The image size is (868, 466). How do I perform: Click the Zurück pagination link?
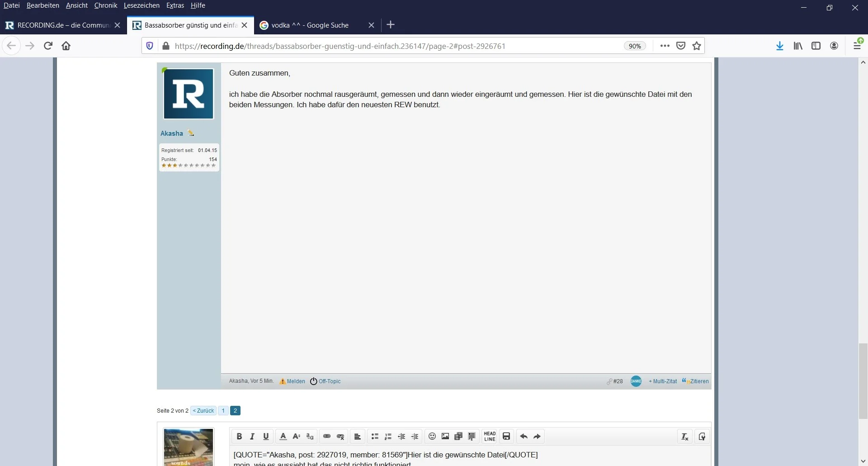pos(203,411)
